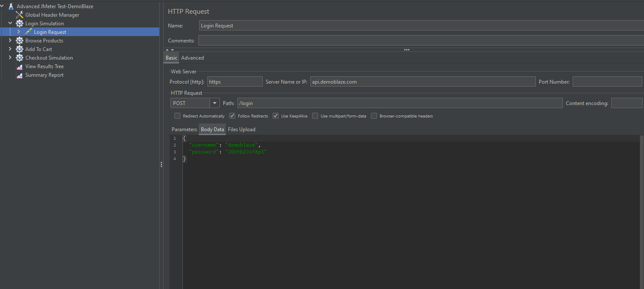Image resolution: width=644 pixels, height=289 pixels.
Task: Select the Body Data tab
Action: tap(213, 130)
